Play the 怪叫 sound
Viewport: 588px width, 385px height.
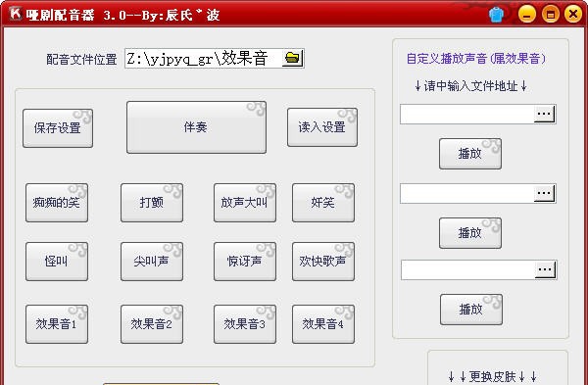pos(57,262)
